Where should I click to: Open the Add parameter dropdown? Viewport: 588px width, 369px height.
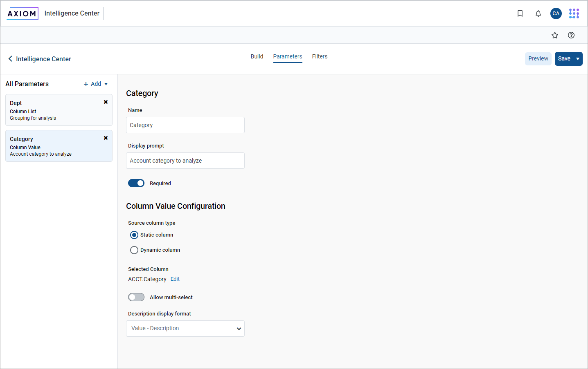click(96, 84)
